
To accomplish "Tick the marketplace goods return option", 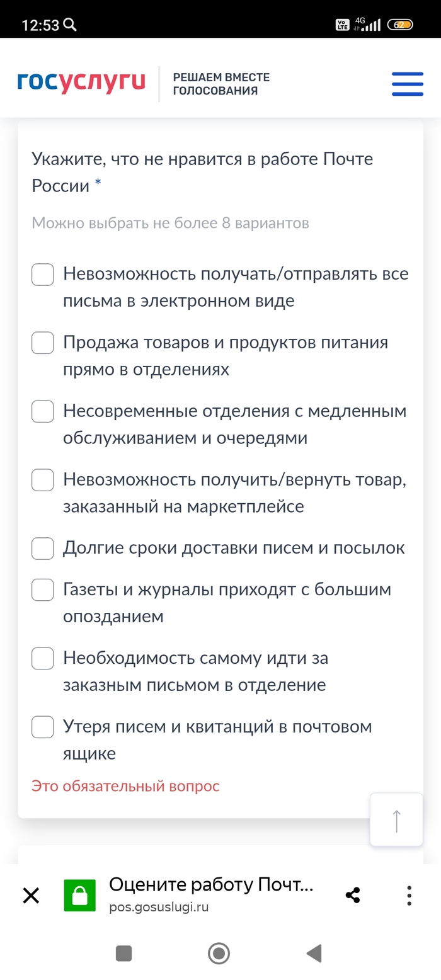I will click(x=43, y=480).
